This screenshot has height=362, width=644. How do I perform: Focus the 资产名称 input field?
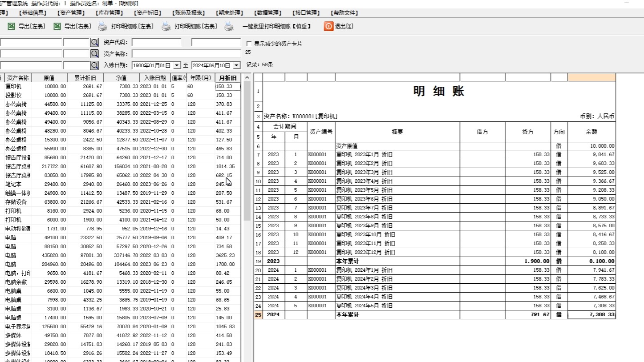coord(186,54)
